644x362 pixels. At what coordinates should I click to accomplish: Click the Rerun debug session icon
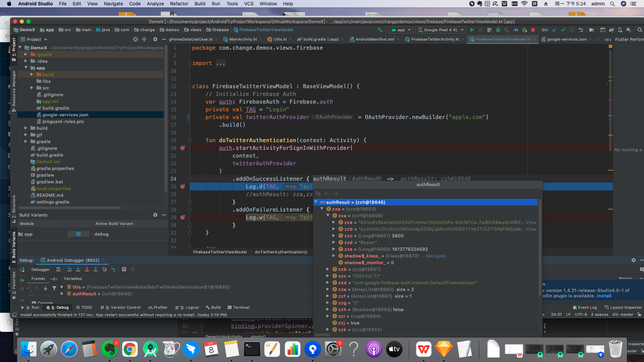click(x=22, y=269)
